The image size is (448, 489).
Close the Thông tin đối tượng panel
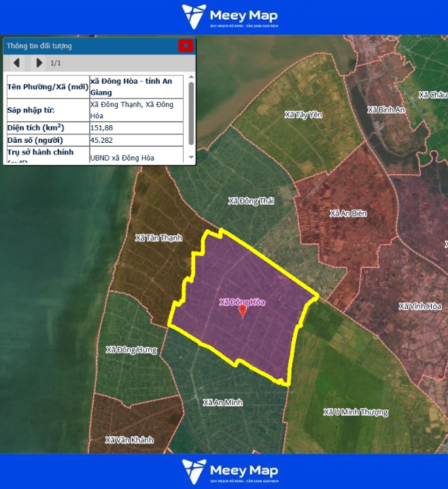[x=185, y=46]
